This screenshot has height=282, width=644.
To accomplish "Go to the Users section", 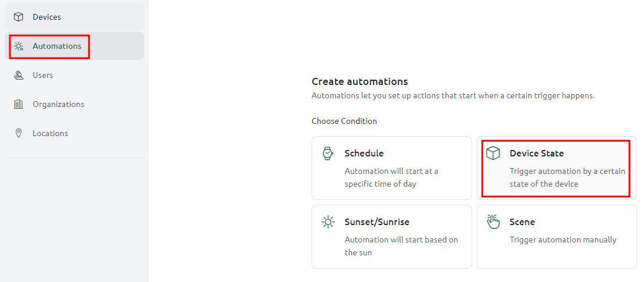I will pos(42,76).
